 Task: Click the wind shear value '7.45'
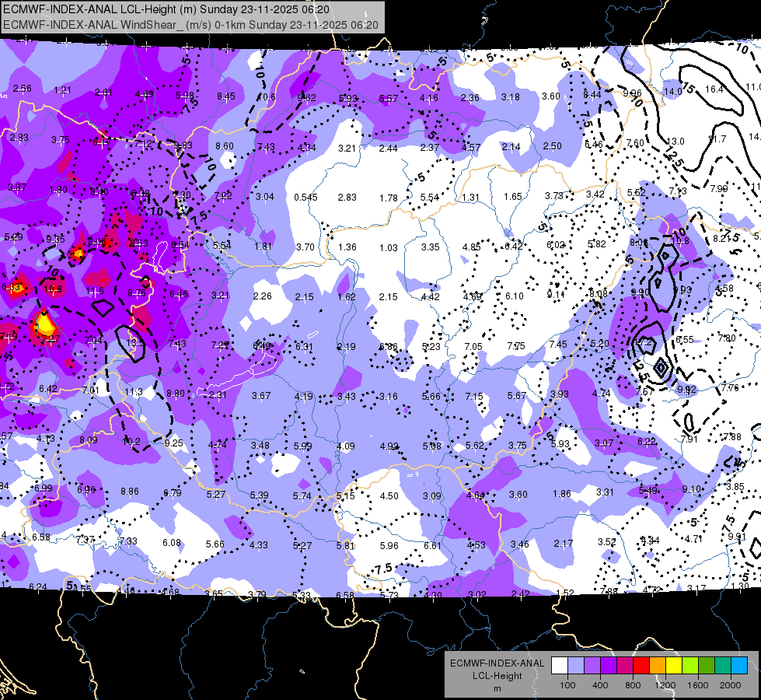coord(558,344)
